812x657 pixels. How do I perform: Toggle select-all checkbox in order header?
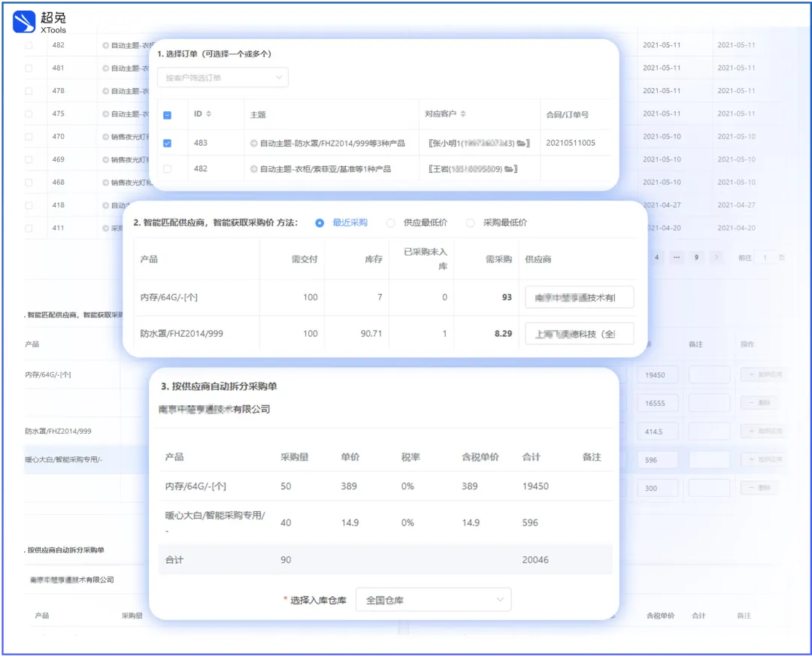(x=167, y=116)
